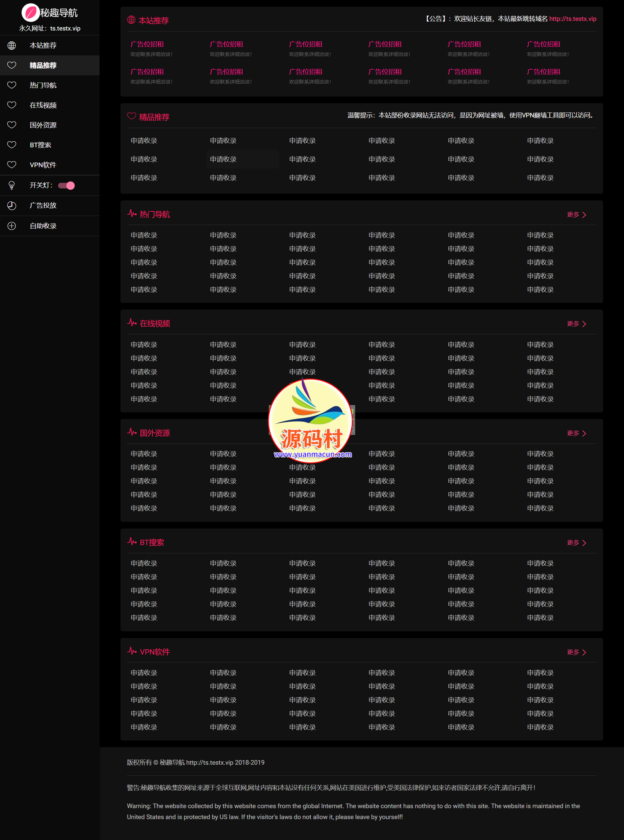Toggle the 开关灯 light switch
Screen dimensions: 624x840
66,185
